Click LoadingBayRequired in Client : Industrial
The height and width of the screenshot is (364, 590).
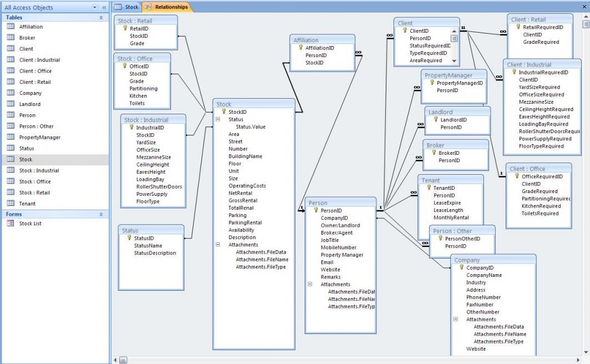[543, 124]
